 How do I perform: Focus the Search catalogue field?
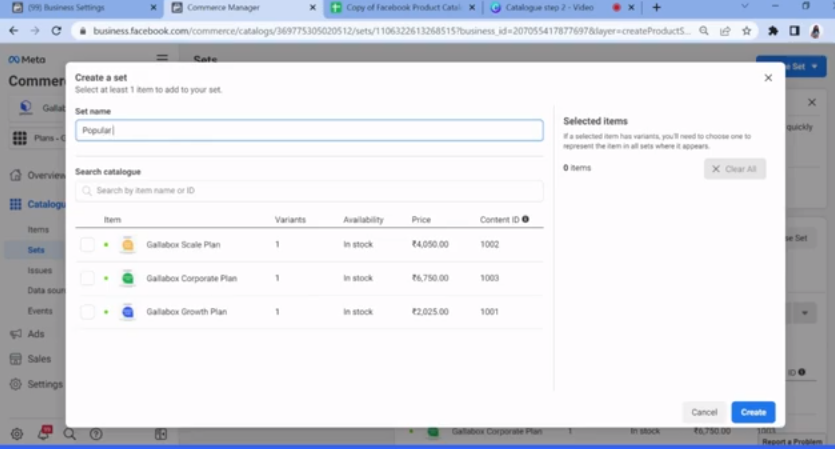[309, 191]
